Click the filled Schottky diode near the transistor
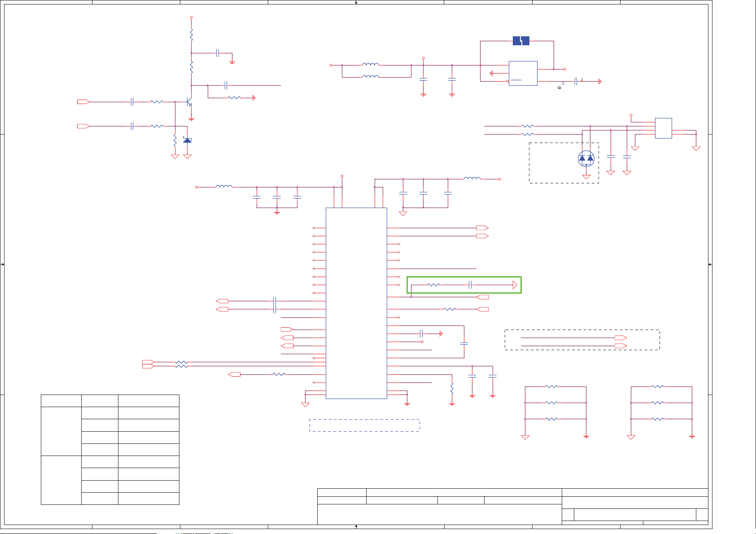Image resolution: width=756 pixels, height=534 pixels. [x=188, y=140]
